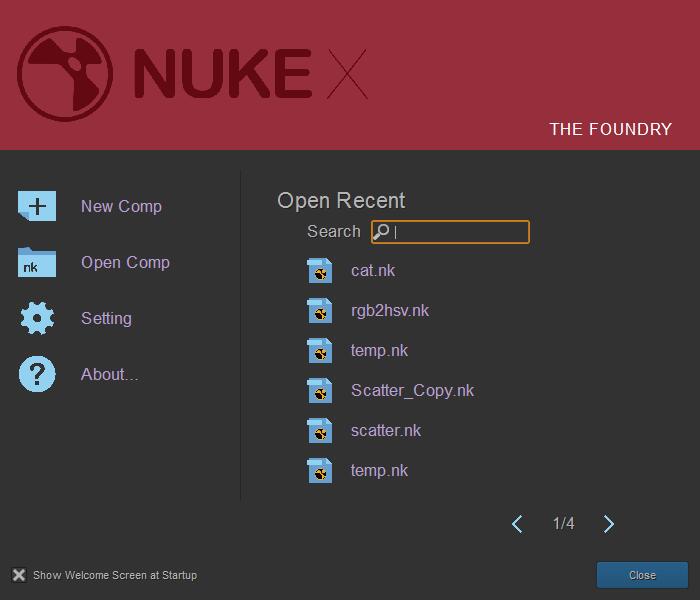Click the About question mark icon
700x600 pixels.
37,374
